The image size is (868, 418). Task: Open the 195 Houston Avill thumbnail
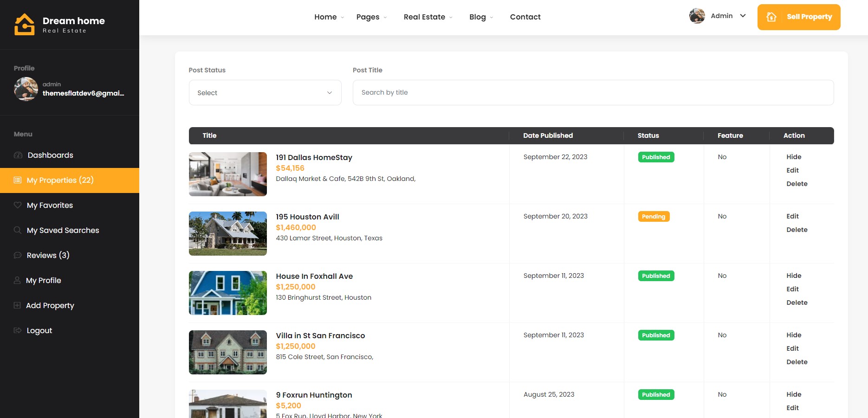point(228,233)
